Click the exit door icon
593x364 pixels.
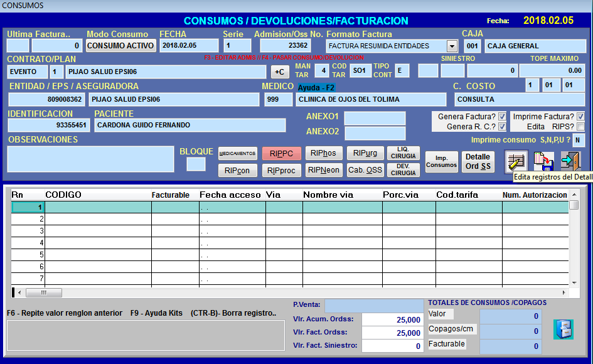(571, 161)
